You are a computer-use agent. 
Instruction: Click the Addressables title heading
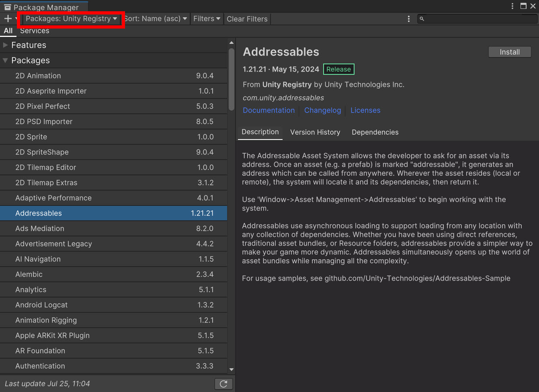281,52
